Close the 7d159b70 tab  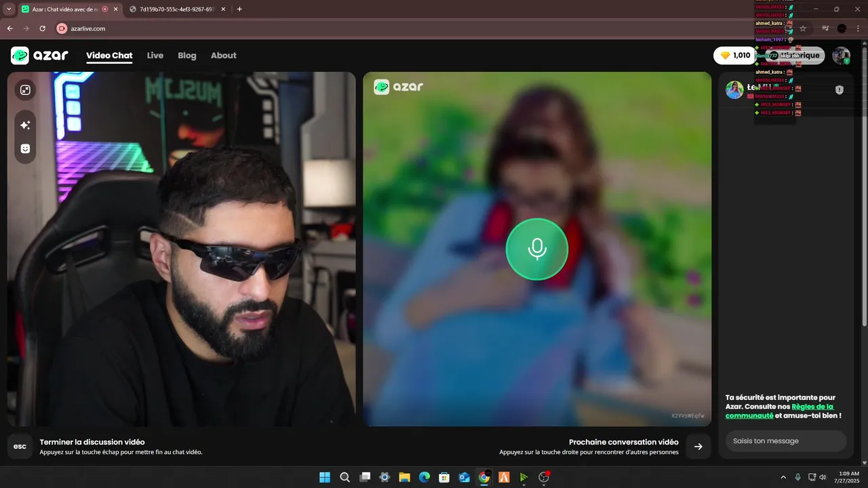tap(223, 9)
